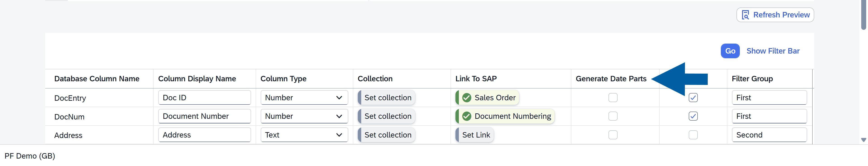Click scrollbar down arrow at right edge
The image size is (868, 166).
tap(863, 140)
